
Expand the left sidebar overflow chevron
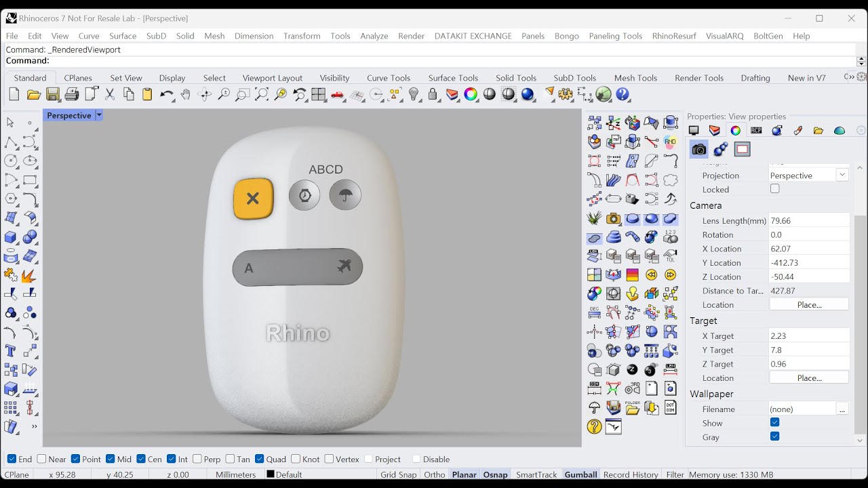tap(34, 426)
